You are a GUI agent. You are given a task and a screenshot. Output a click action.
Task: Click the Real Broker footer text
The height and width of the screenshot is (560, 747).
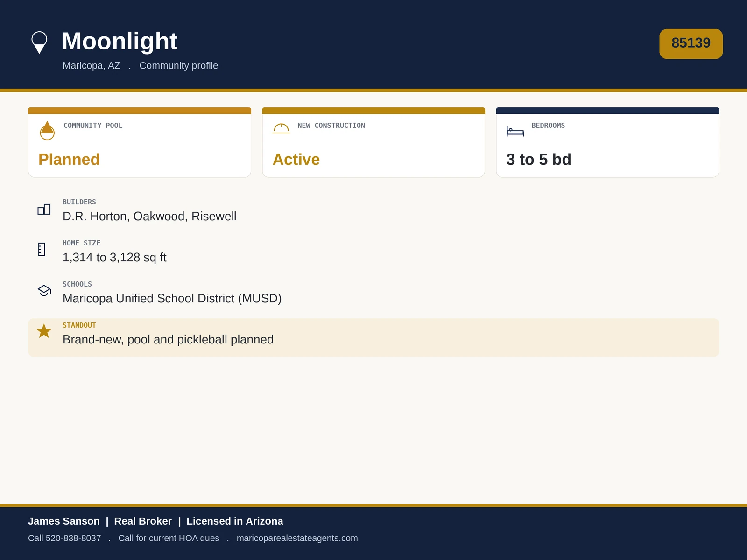(x=143, y=521)
